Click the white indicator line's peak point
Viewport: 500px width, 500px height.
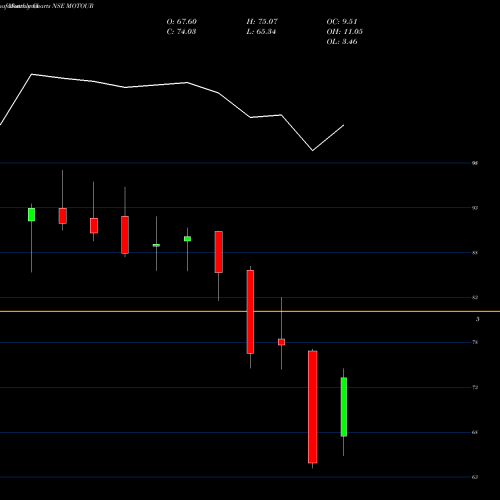click(32, 74)
